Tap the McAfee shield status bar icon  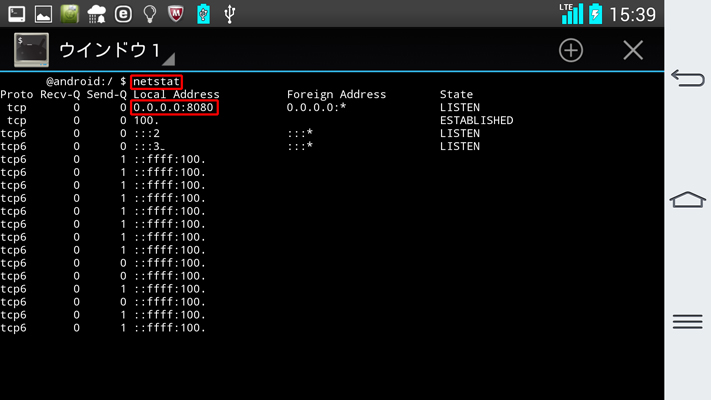pos(176,14)
